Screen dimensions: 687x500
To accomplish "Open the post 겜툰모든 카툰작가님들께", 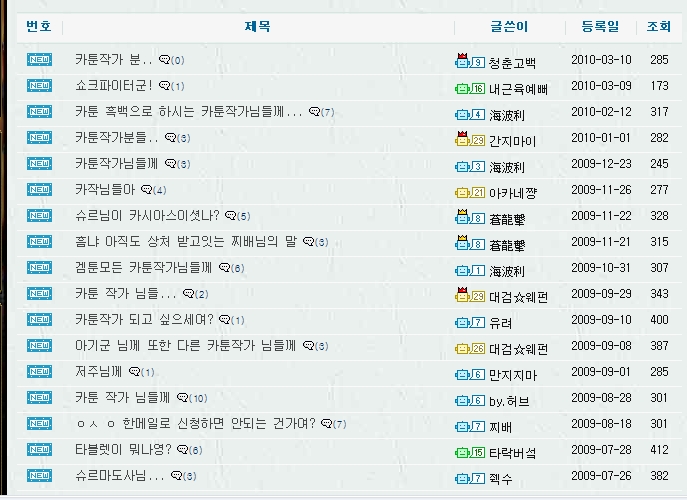I will [x=143, y=268].
